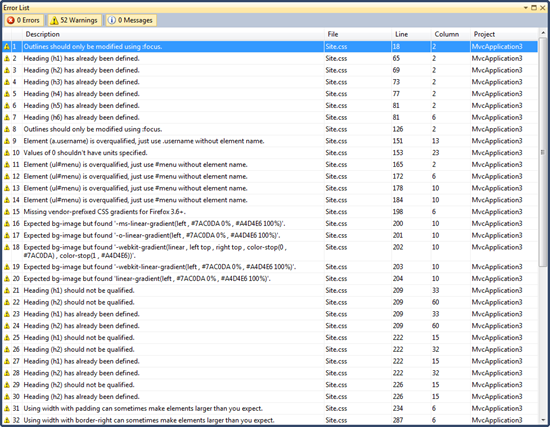550x427 pixels.
Task: Sort by the Description column header
Action: pos(174,34)
